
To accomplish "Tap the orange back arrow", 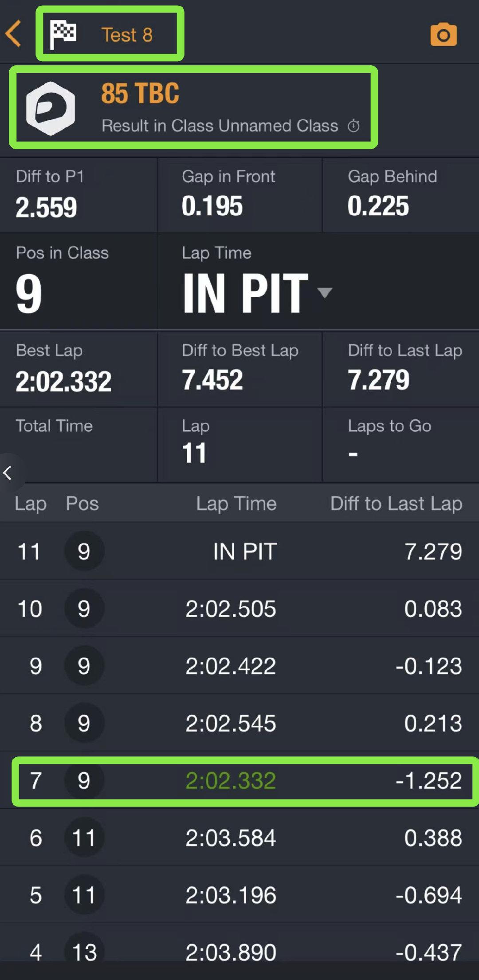I will (x=14, y=34).
